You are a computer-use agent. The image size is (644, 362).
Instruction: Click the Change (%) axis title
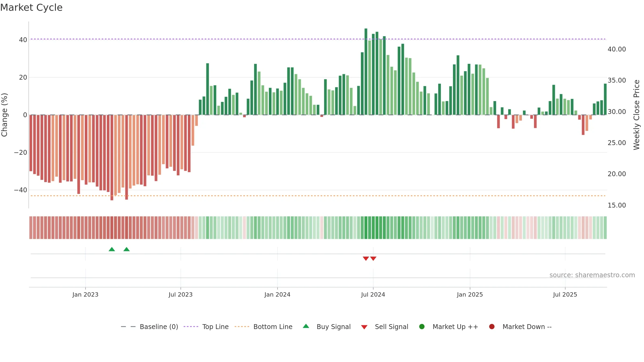[4, 115]
